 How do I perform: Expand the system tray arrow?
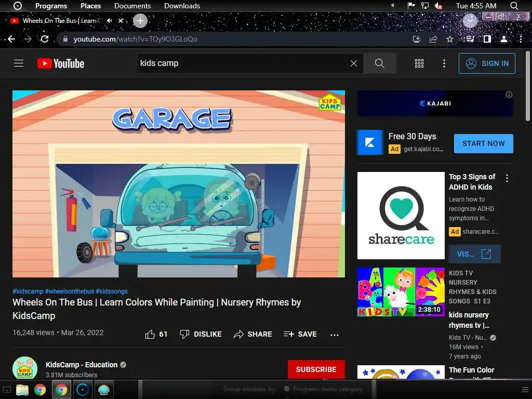(393, 5)
